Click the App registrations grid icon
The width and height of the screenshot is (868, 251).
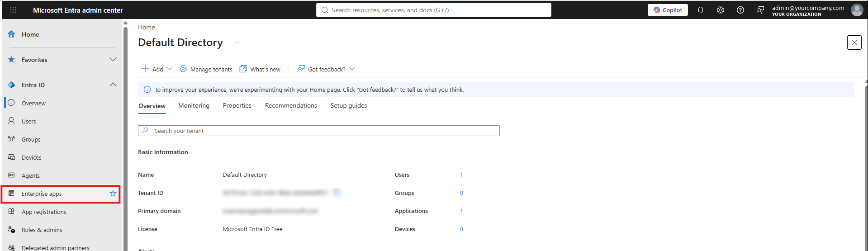(11, 211)
